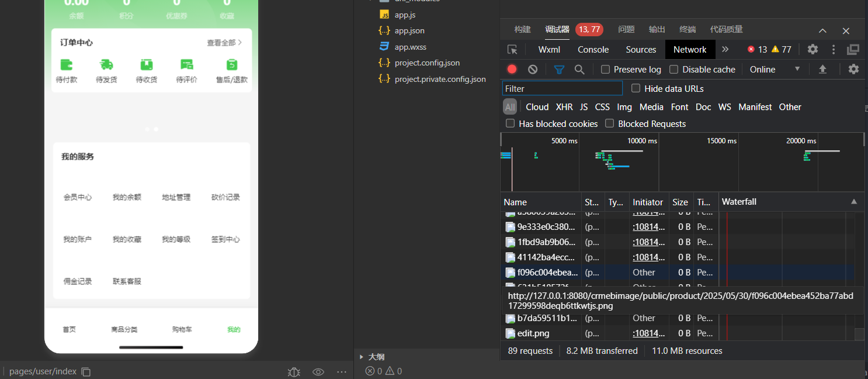
Task: Open the three-dot menu in simulator footer
Action: 342,372
